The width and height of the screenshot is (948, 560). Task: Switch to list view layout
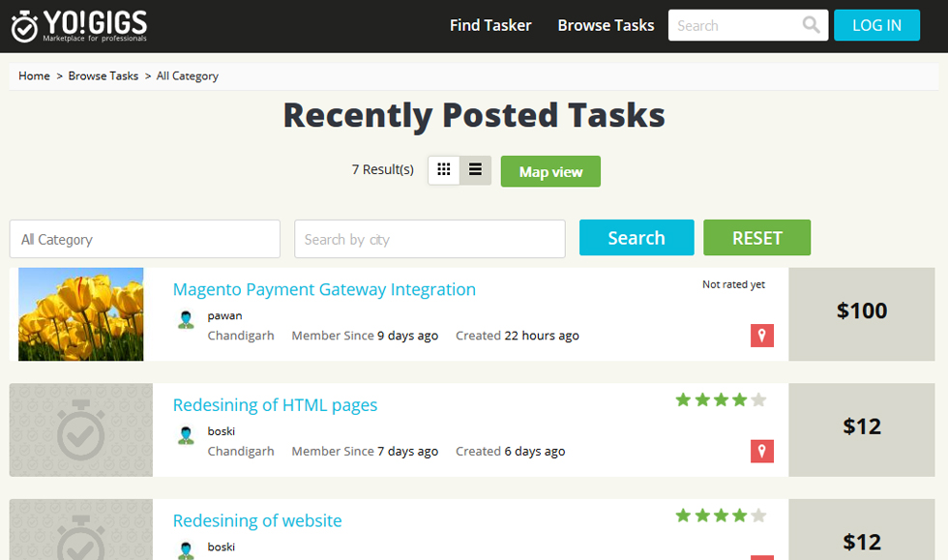pyautogui.click(x=475, y=170)
